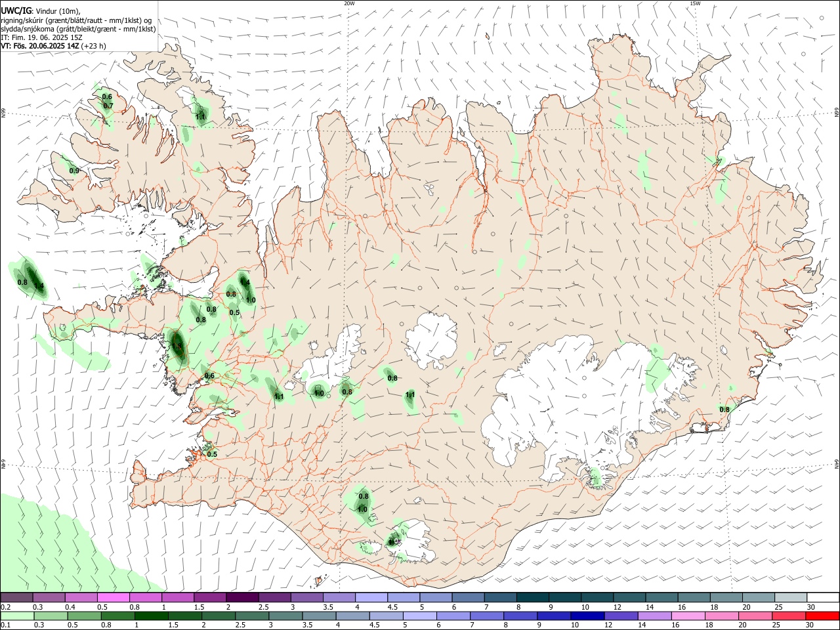Select upper-row pink swatch between 0.5 and 0.8
840x630 pixels.
pyautogui.click(x=113, y=597)
